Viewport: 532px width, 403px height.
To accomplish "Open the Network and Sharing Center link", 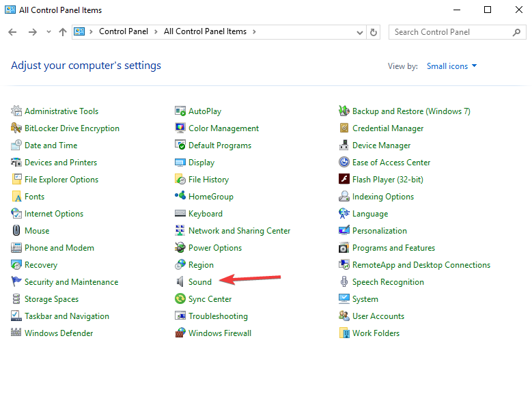I will (239, 231).
